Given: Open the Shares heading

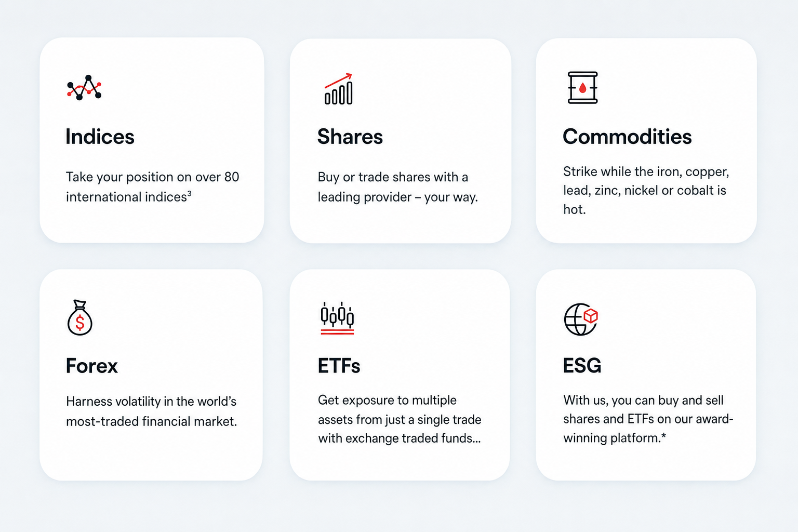Looking at the screenshot, I should click(x=350, y=137).
